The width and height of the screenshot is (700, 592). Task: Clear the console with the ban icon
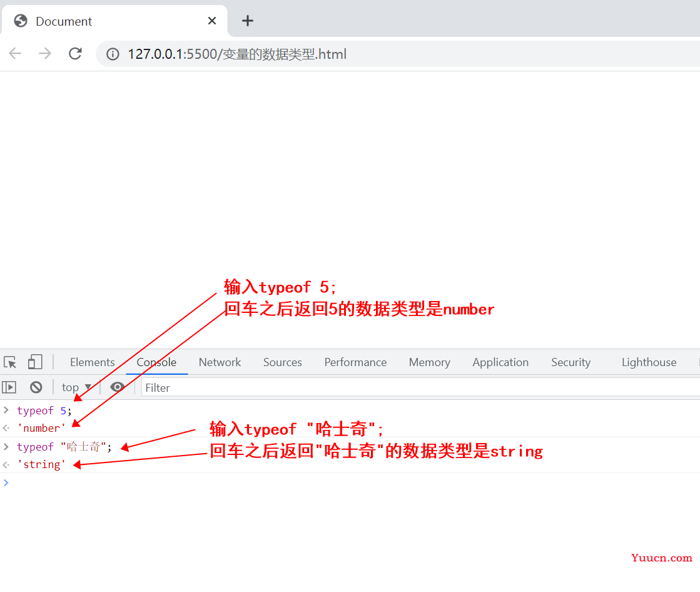click(36, 387)
